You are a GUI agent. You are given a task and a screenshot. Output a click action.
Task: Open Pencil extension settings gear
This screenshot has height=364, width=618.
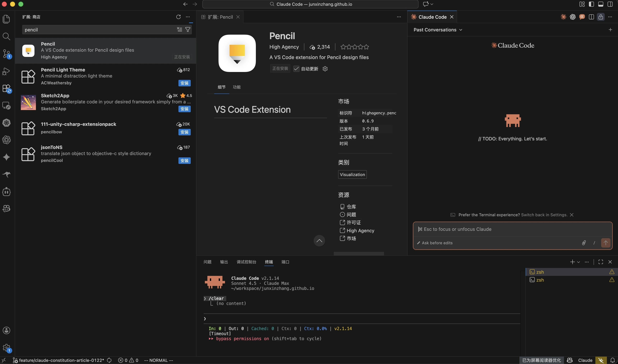325,69
